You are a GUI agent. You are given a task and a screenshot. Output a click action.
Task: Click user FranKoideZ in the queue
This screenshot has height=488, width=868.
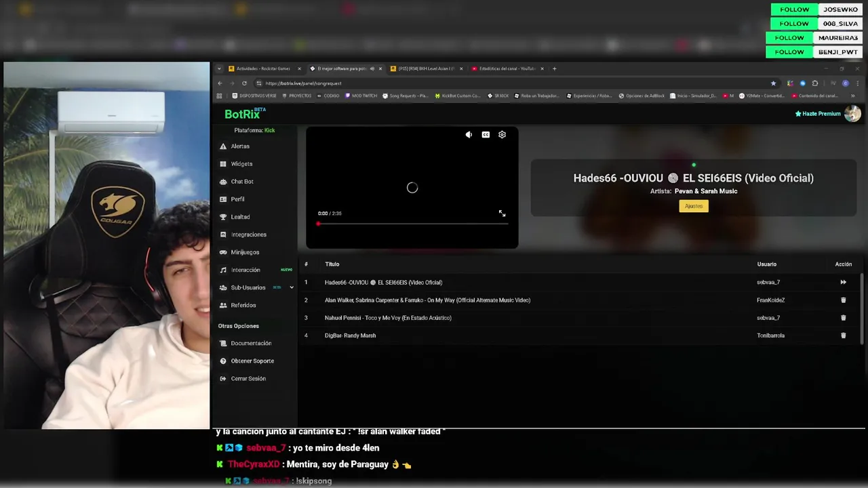point(770,300)
